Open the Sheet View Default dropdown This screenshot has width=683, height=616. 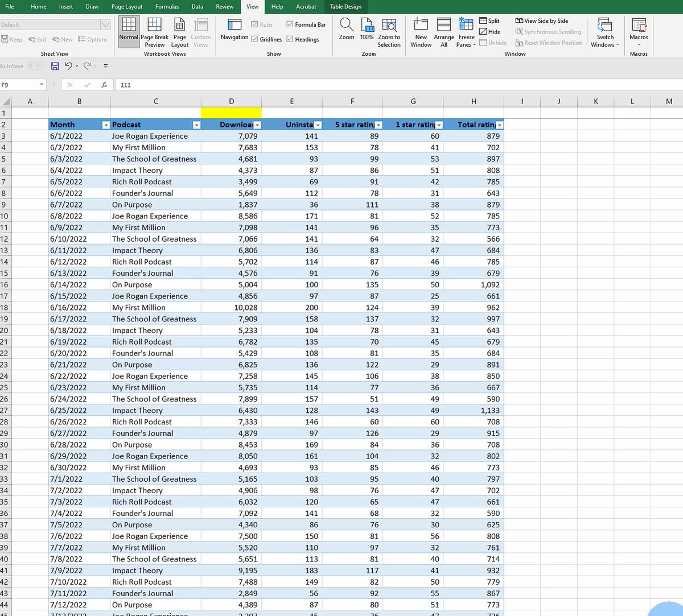pos(105,24)
